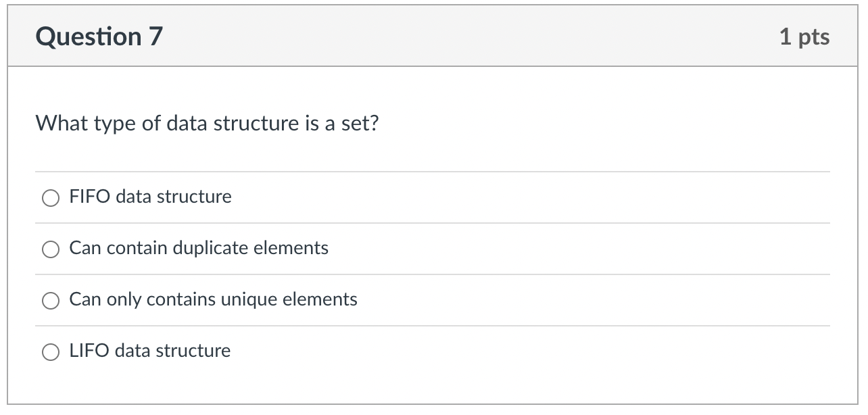
Task: Choose Can only contains unique elements answer
Action: pos(50,299)
